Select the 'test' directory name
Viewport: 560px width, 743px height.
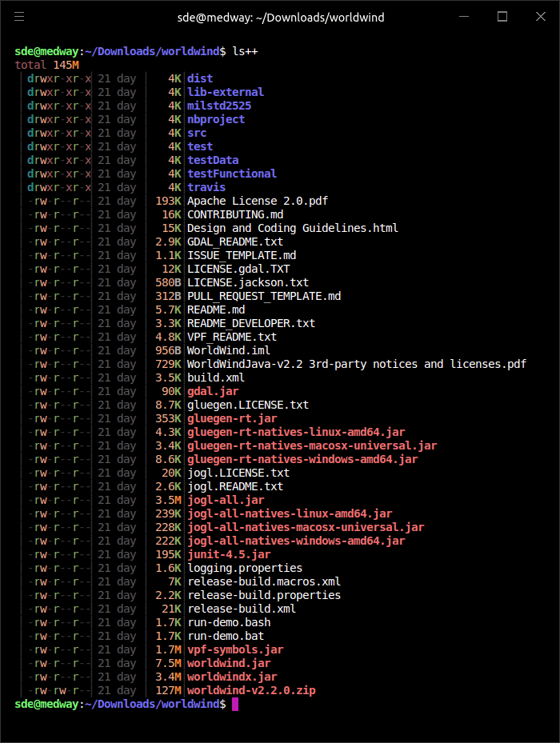pos(200,146)
